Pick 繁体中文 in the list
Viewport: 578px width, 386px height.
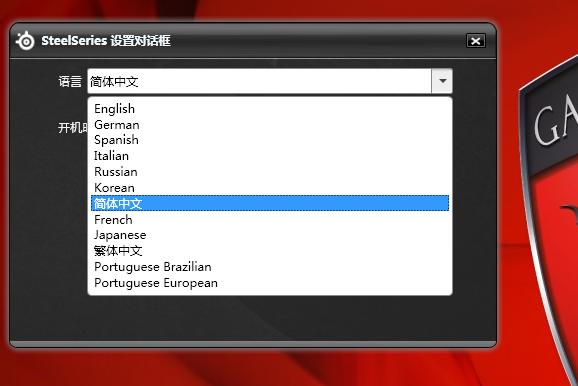(x=270, y=251)
